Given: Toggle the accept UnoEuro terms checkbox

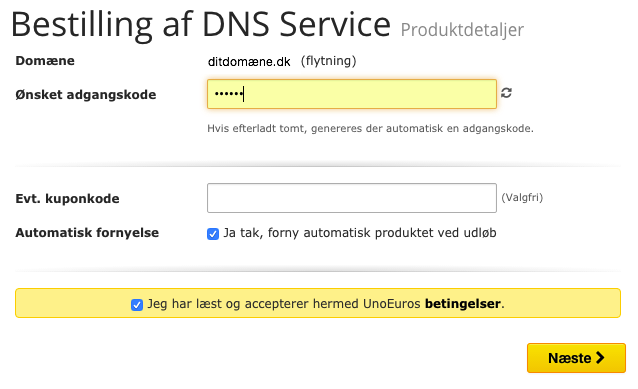Looking at the screenshot, I should (x=137, y=305).
